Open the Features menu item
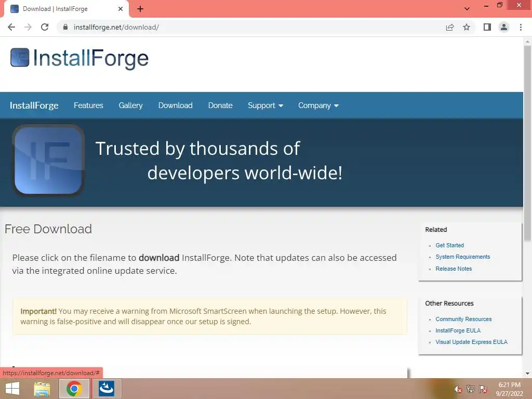Screen dimensions: 532x399 click(x=88, y=105)
